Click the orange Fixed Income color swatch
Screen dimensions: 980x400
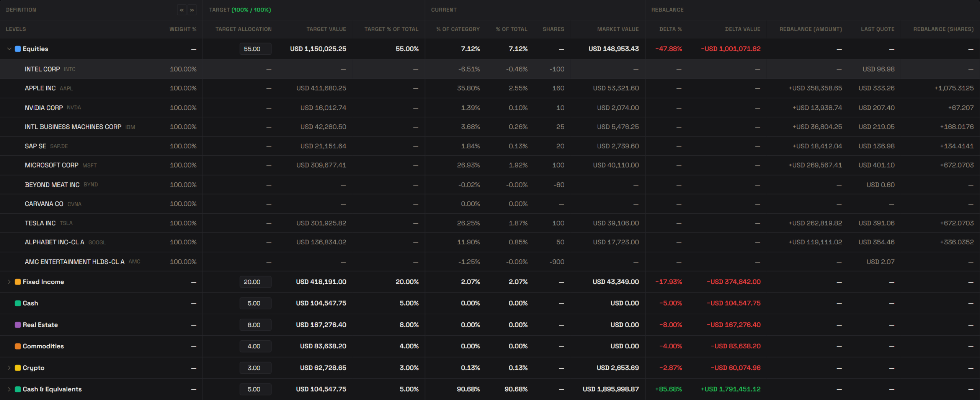[x=18, y=282]
